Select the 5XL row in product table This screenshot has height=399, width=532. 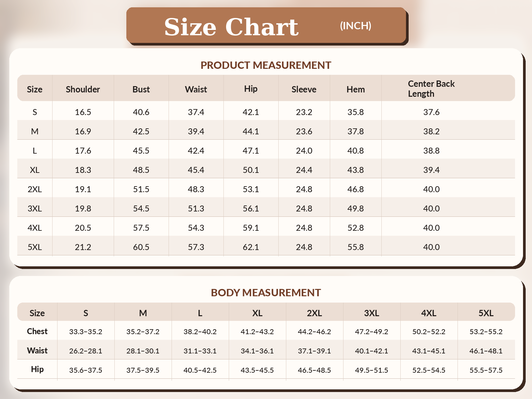pos(266,247)
